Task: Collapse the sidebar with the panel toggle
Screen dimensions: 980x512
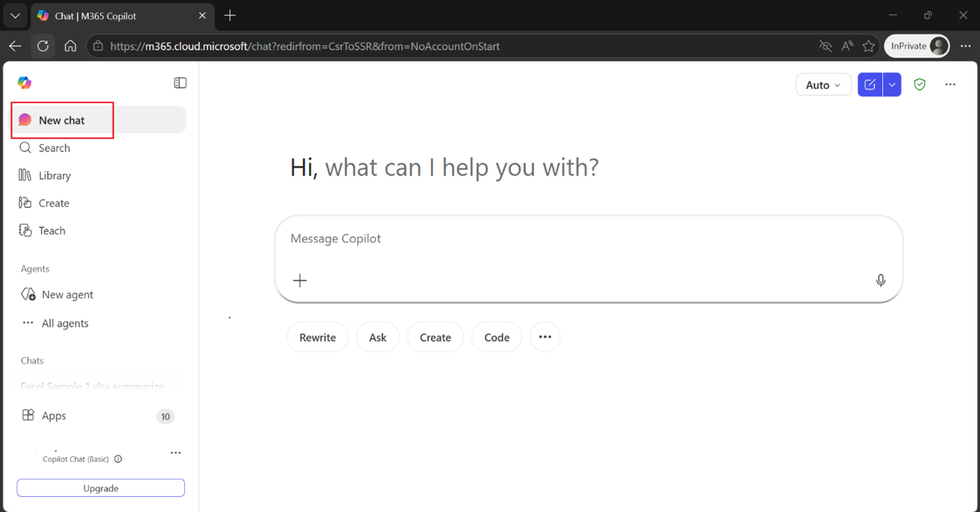Action: pos(180,82)
